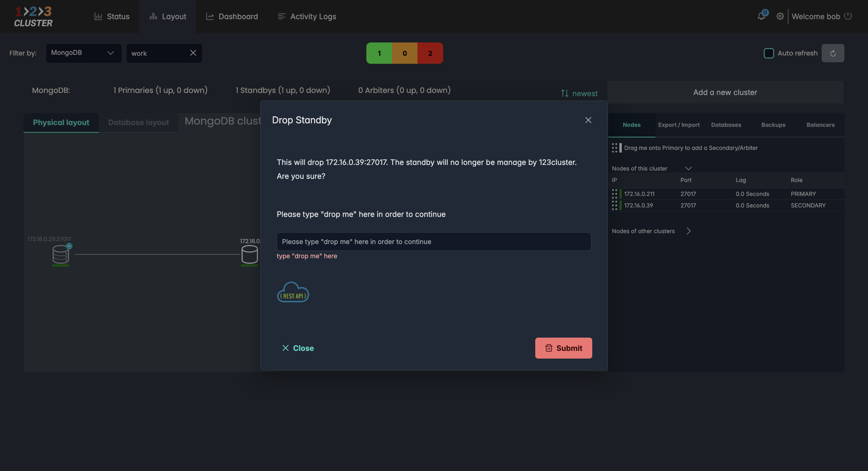Screen dimensions: 868x471
Task: Open the notifications bell
Action: click(761, 16)
